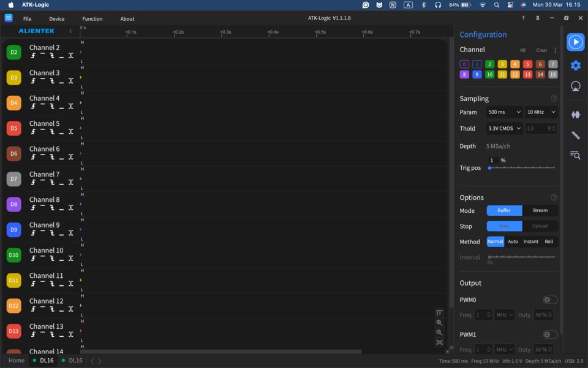Click the D10 green channel badge
Viewport: 588px width, 368px height.
tap(14, 255)
